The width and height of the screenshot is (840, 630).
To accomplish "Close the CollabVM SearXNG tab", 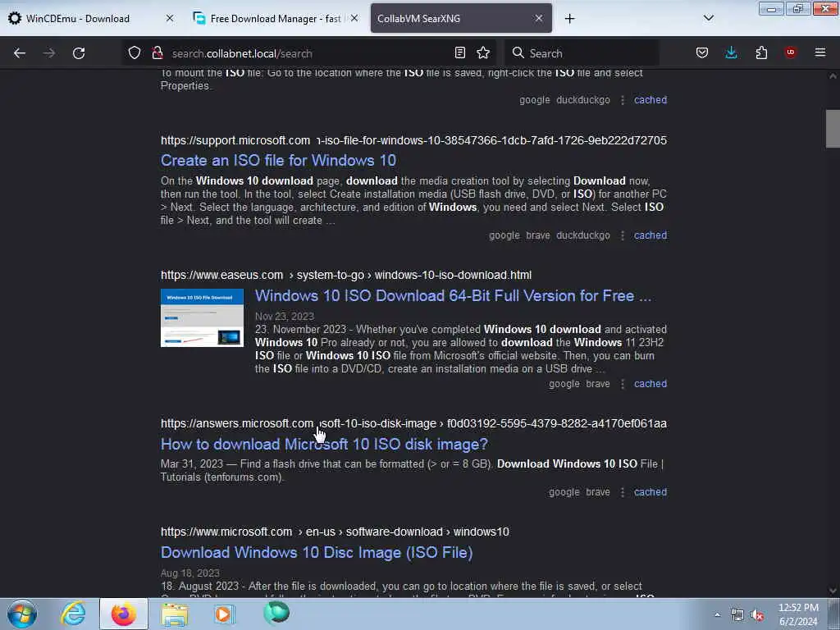I will coord(539,18).
